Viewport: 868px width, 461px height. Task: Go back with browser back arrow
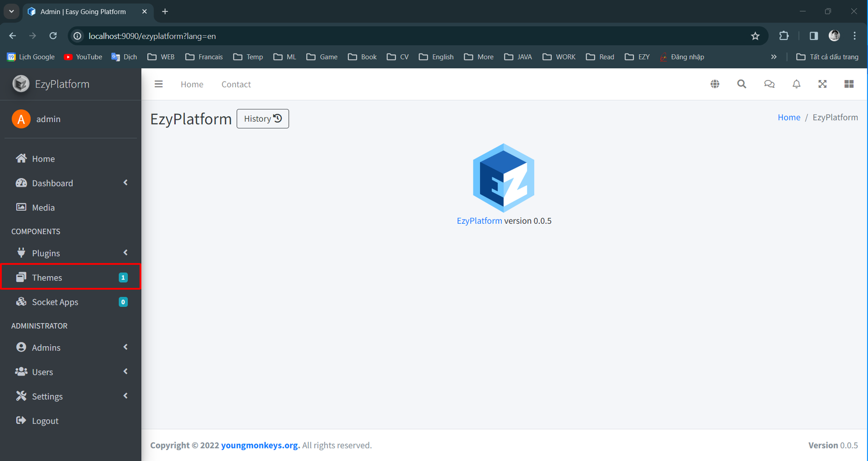pos(13,36)
